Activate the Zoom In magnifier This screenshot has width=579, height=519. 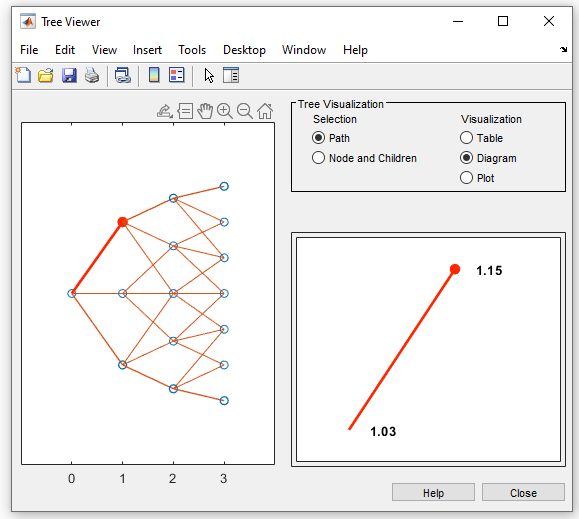[x=225, y=111]
